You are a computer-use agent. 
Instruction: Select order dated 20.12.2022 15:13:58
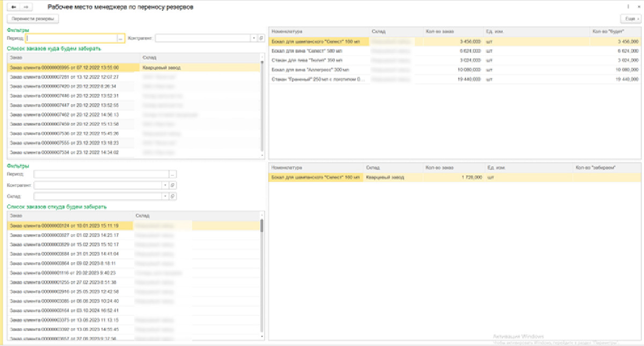(x=133, y=124)
